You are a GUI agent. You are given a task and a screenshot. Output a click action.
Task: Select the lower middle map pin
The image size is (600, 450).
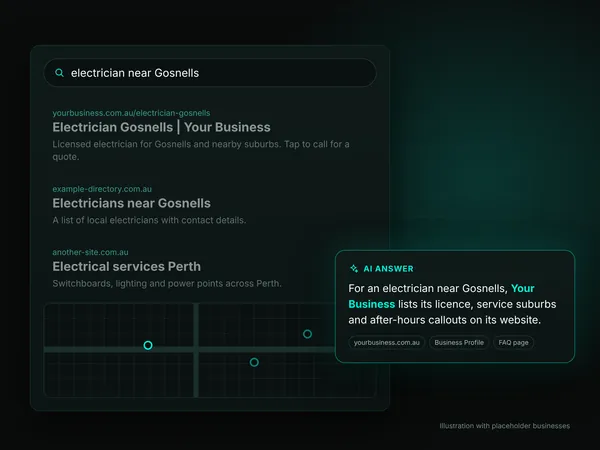[254, 362]
